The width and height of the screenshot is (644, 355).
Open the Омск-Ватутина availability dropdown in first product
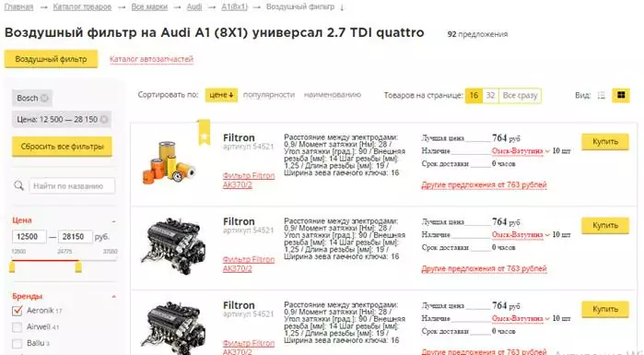[x=521, y=151]
